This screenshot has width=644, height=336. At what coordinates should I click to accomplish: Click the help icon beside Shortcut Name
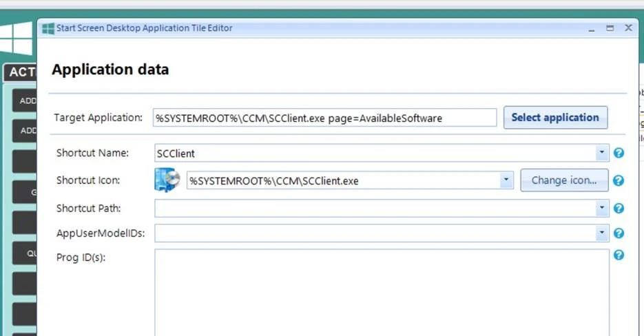pyautogui.click(x=619, y=153)
